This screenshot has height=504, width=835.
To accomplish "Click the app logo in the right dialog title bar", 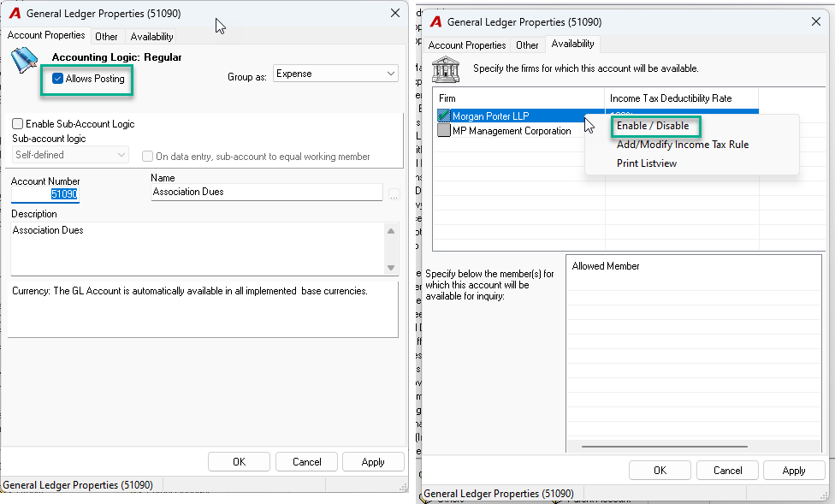I will point(435,22).
